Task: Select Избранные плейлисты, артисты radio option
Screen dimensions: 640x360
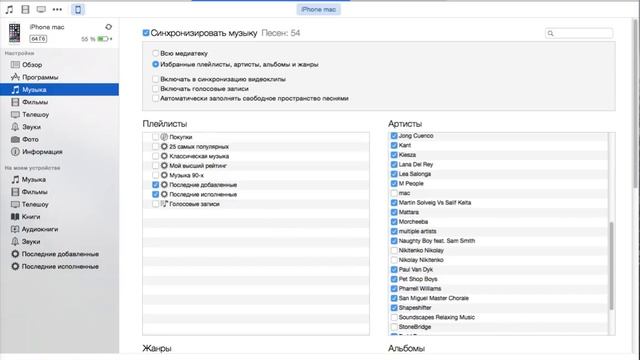Action: (x=156, y=64)
